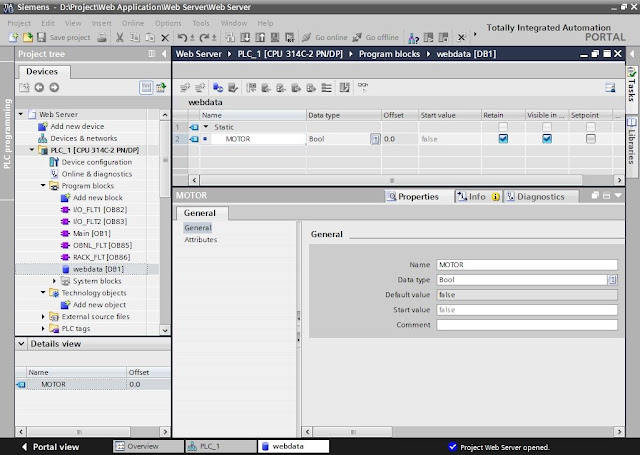Open the Bool data type dropdown in the table row
This screenshot has height=455, width=640.
(x=375, y=139)
